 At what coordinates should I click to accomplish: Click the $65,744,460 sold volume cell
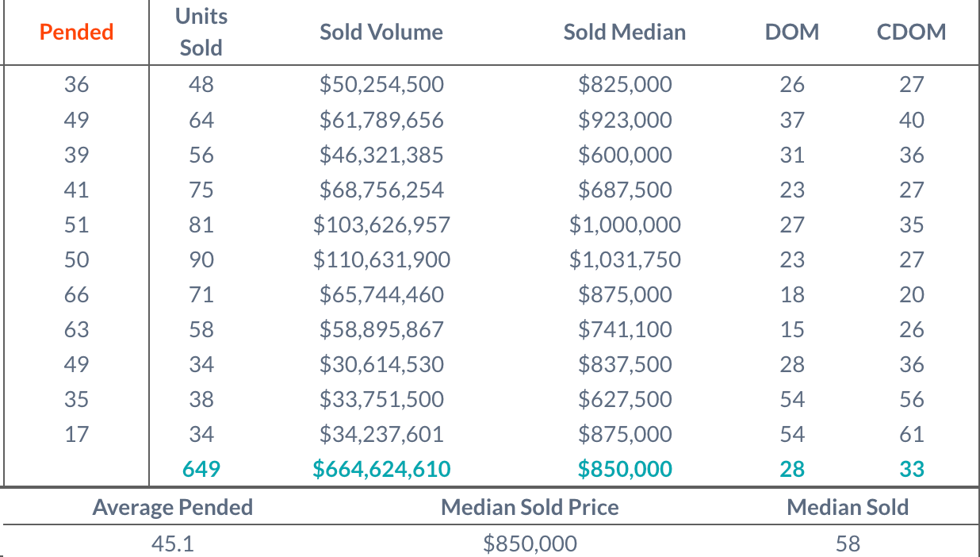pyautogui.click(x=381, y=294)
